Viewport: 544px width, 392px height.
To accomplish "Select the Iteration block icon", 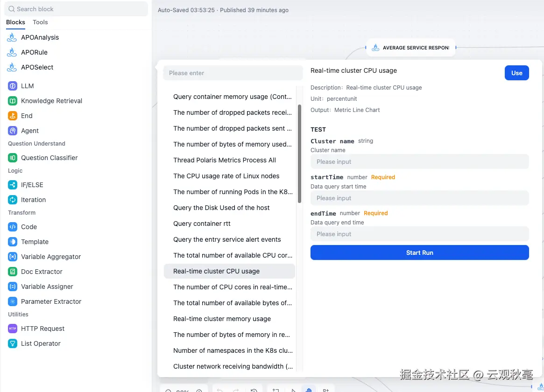I will [x=13, y=200].
